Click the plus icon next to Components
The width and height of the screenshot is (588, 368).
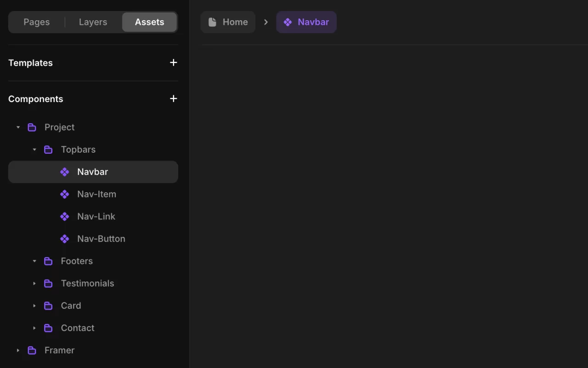[x=173, y=99]
